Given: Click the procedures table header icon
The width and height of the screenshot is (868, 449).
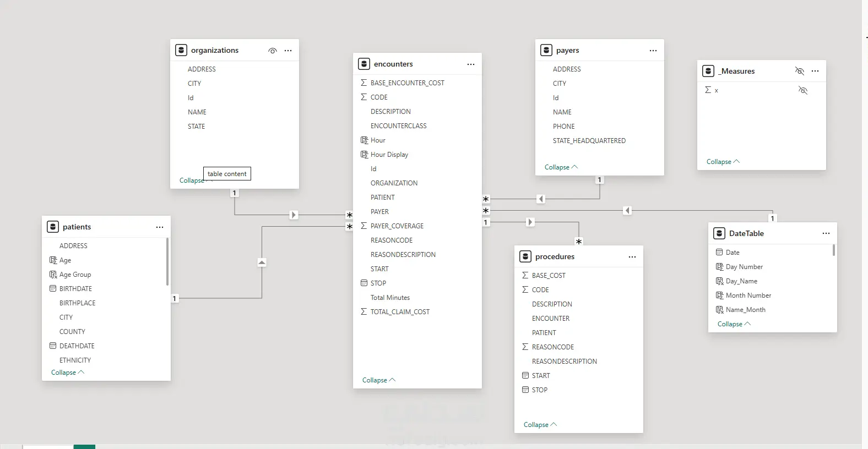Looking at the screenshot, I should pos(525,256).
